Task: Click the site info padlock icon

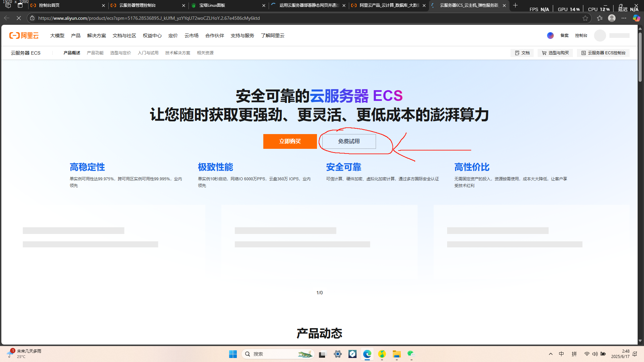Action: (x=32, y=18)
